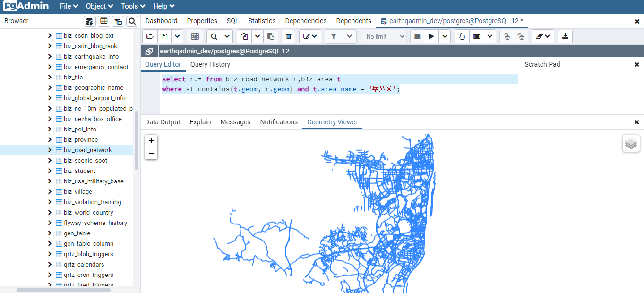Expand the biz_province tree node
Viewport: 644px width, 293px height.
pos(50,139)
